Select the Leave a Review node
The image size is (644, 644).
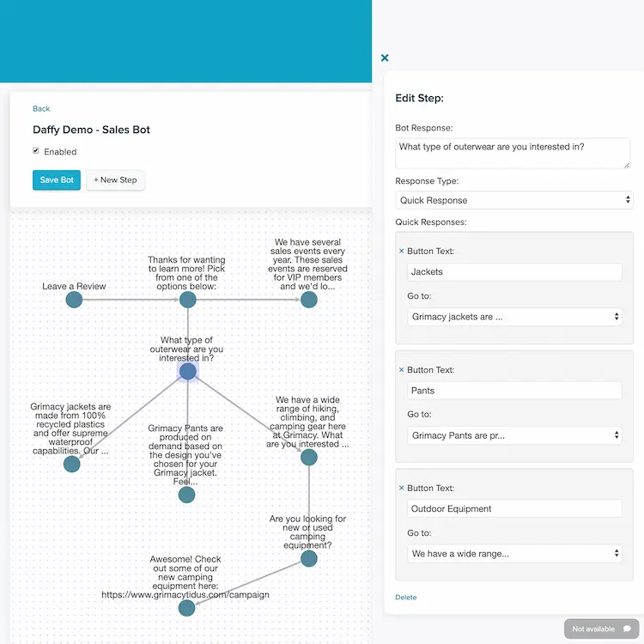tap(74, 300)
